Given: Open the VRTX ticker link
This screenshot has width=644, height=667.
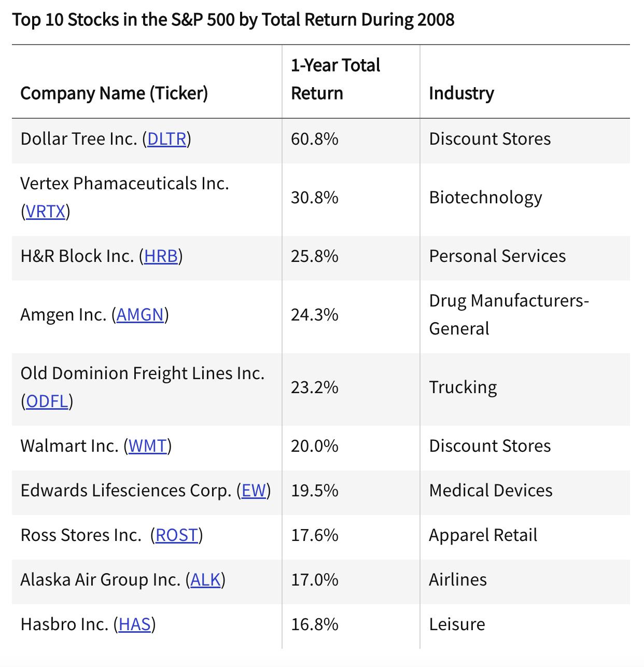Looking at the screenshot, I should 46,212.
